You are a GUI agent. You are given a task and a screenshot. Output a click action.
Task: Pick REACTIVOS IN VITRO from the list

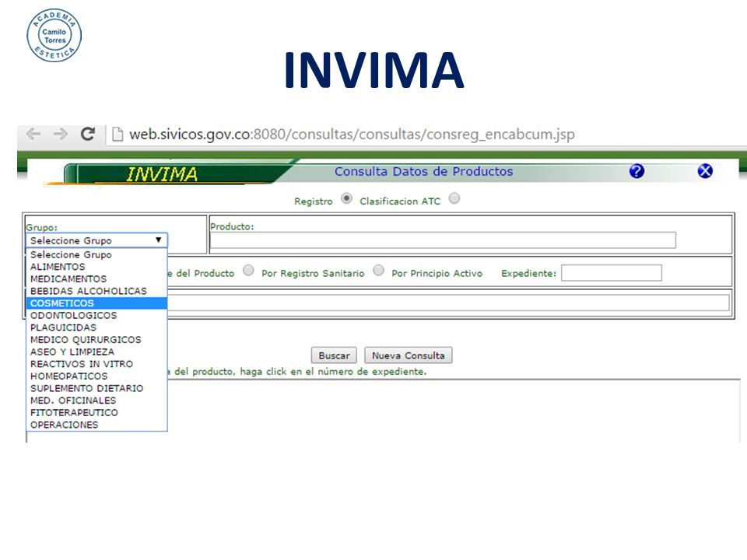coord(96,364)
